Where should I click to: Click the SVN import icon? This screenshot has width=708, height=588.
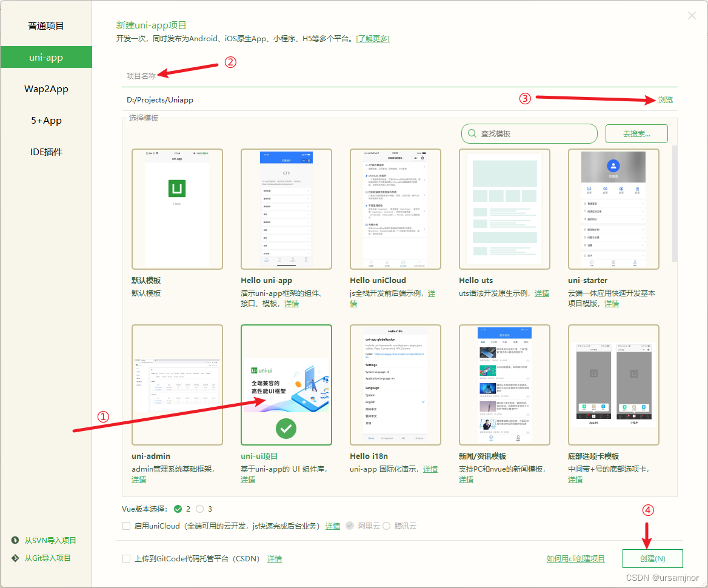15,540
